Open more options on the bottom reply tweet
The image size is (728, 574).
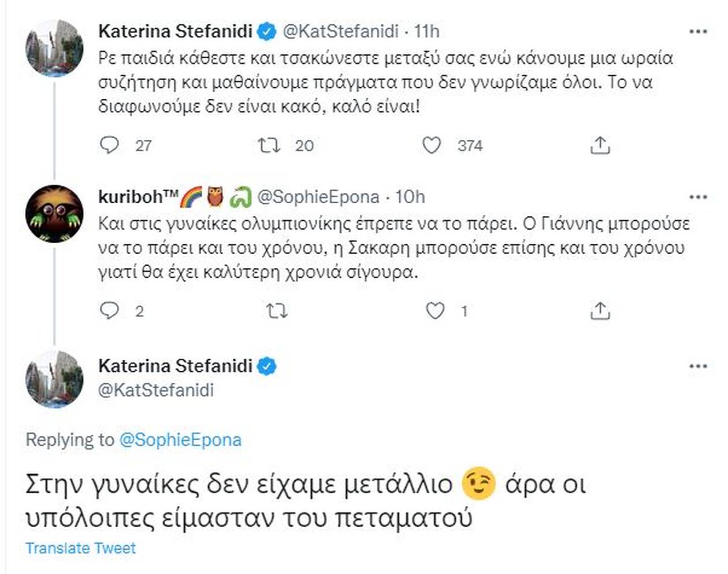699,366
